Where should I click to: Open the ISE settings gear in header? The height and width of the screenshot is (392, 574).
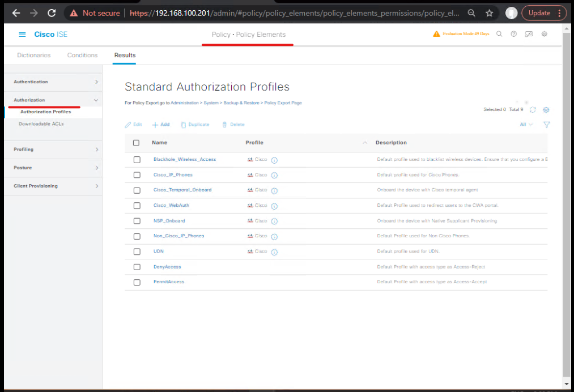[x=545, y=33]
